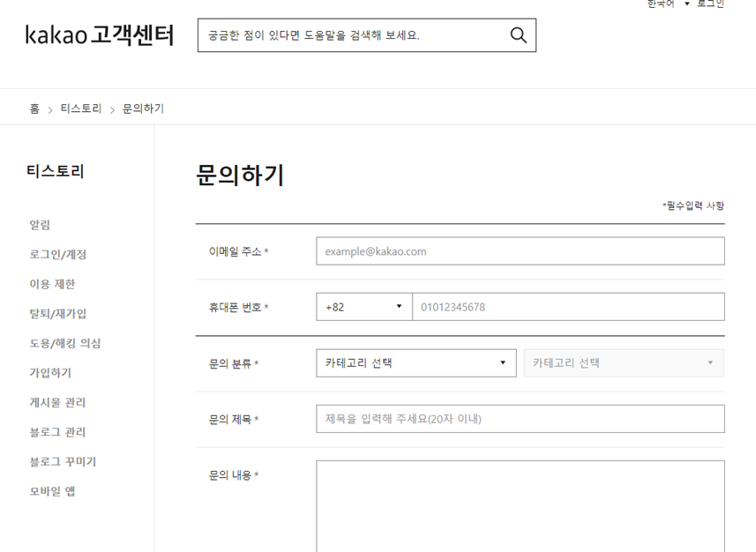Select 탈퇴/재가입 sidebar item
756x552 pixels.
point(58,313)
